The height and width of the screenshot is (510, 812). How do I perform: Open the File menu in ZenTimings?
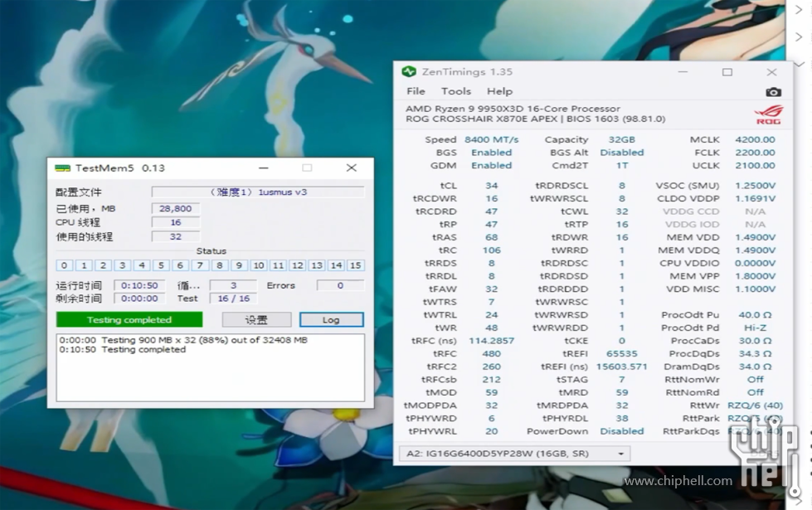click(416, 91)
